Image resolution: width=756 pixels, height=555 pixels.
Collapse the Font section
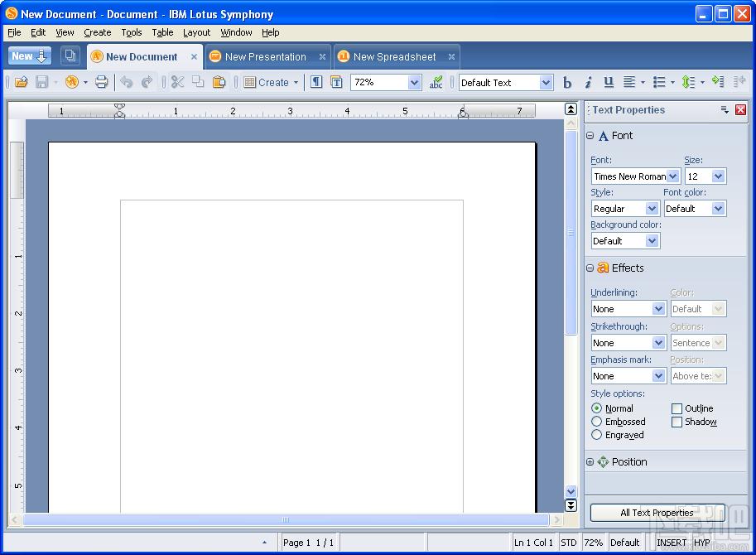(590, 136)
